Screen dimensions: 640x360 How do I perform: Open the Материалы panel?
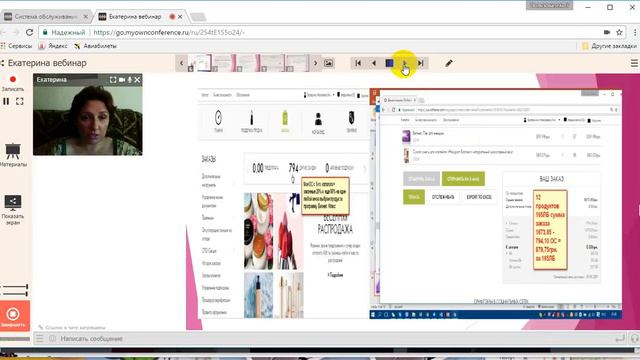click(x=13, y=154)
